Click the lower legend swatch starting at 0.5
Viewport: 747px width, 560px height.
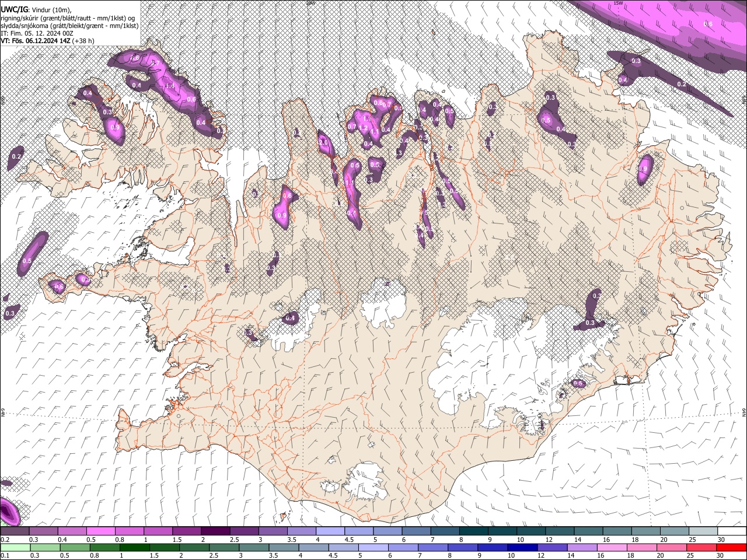tap(75, 547)
